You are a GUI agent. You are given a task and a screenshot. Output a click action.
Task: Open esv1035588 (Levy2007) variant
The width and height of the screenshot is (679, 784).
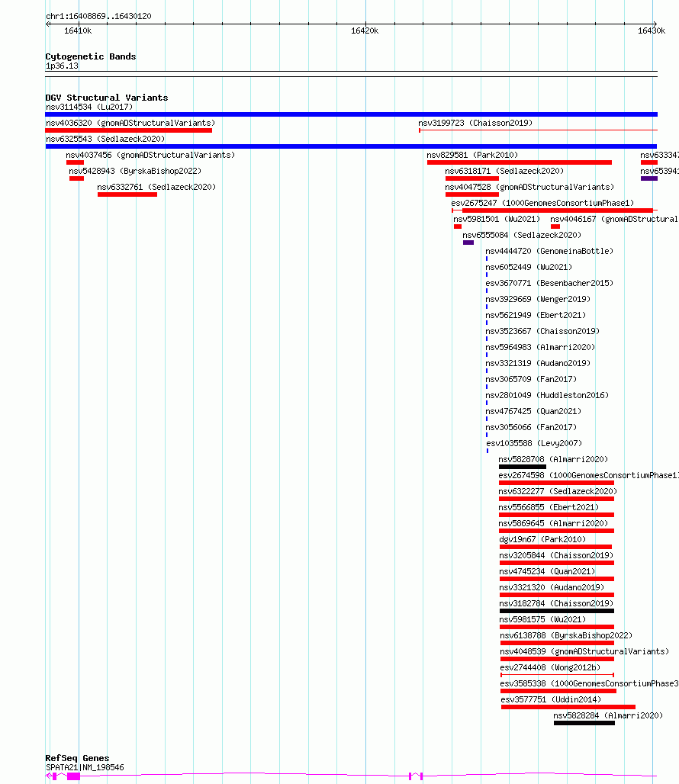click(534, 443)
